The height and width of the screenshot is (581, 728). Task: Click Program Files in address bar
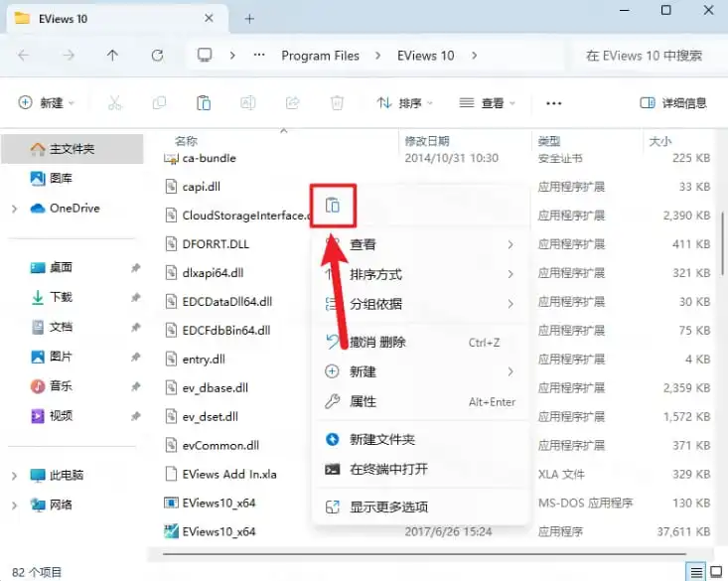[x=321, y=56]
